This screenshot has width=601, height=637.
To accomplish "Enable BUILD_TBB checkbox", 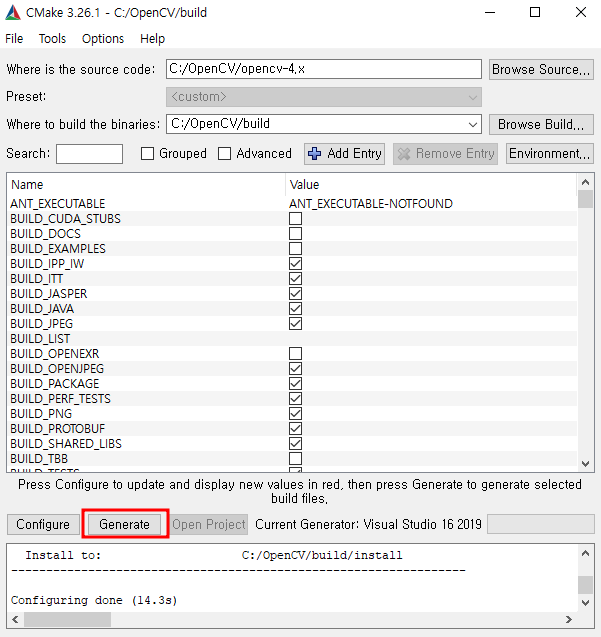I will pyautogui.click(x=295, y=459).
